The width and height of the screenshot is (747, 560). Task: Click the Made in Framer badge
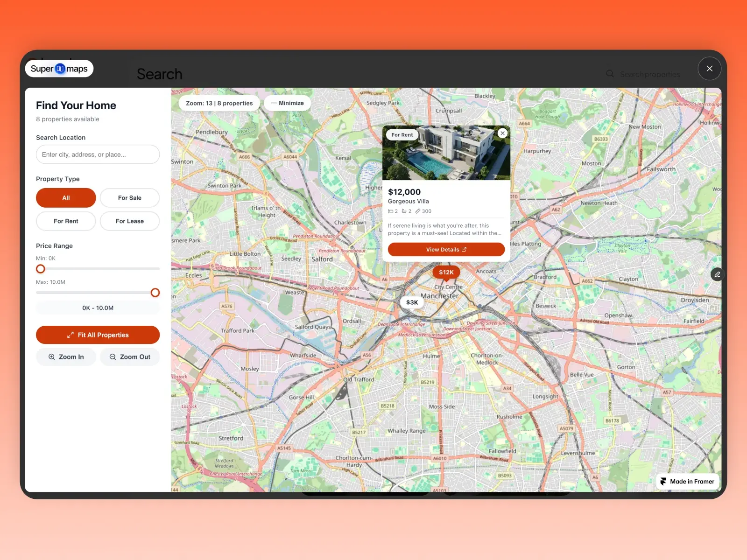coord(687,481)
